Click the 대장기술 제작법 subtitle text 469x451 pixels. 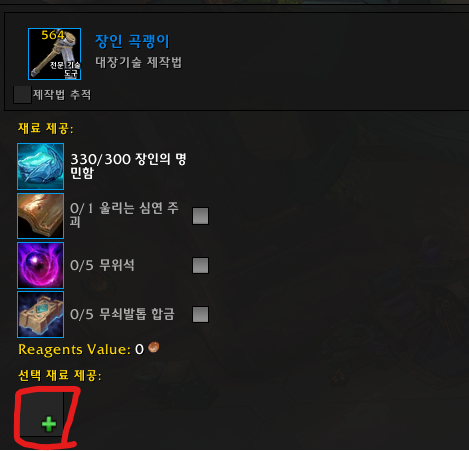(139, 62)
